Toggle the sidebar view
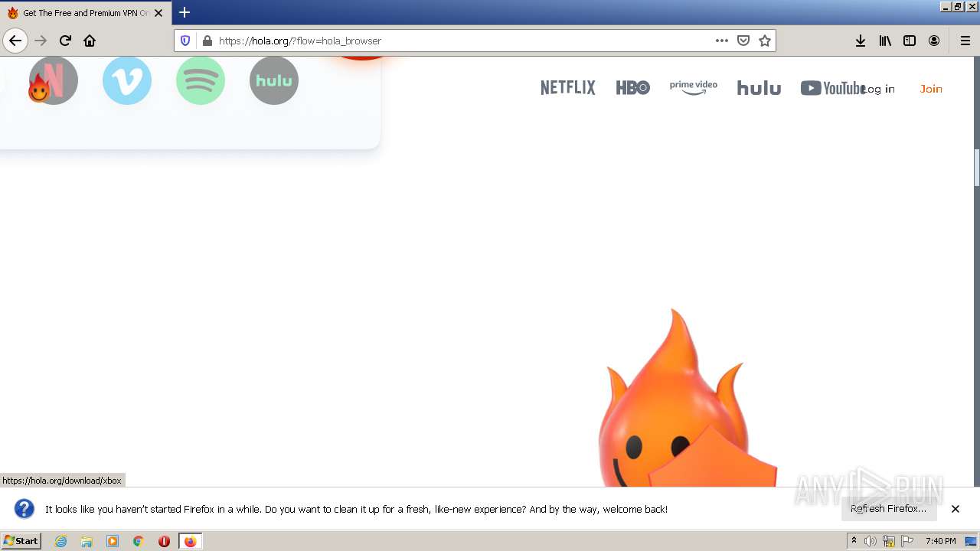 pos(910,41)
